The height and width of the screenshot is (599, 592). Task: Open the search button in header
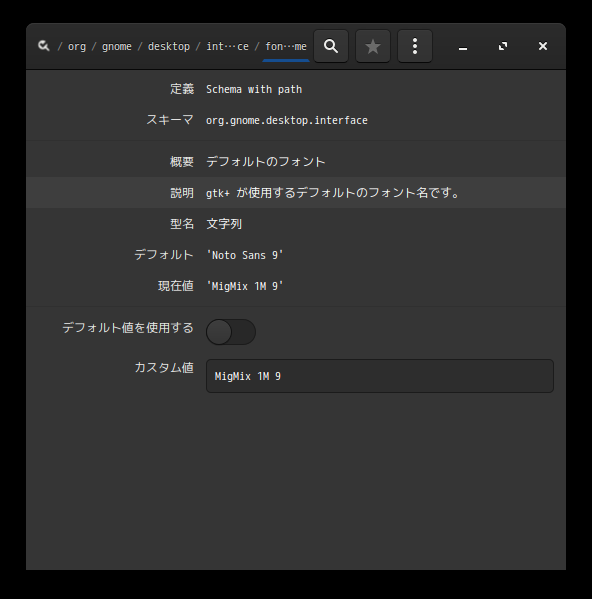click(x=331, y=46)
